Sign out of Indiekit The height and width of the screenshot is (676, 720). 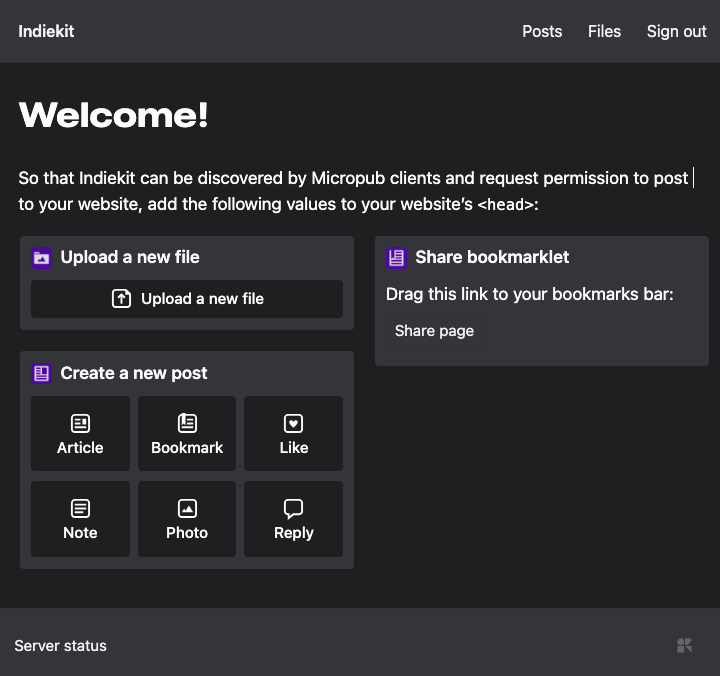click(x=676, y=32)
